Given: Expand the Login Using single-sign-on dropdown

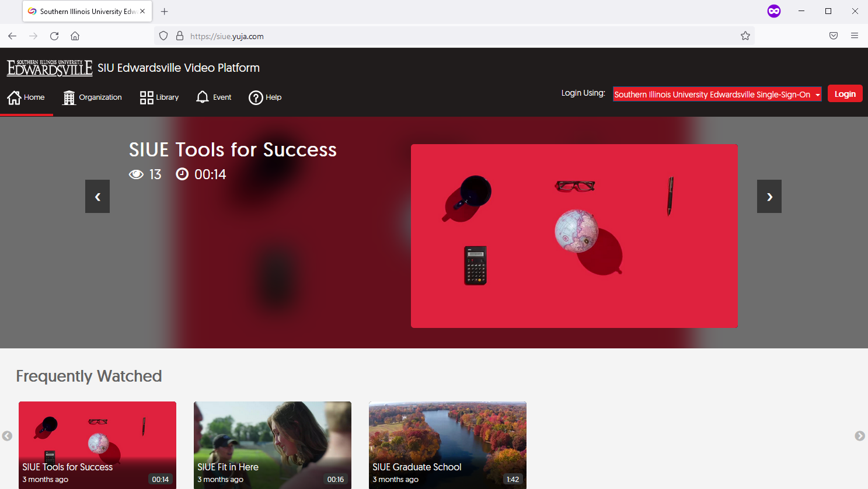Looking at the screenshot, I should coord(717,95).
